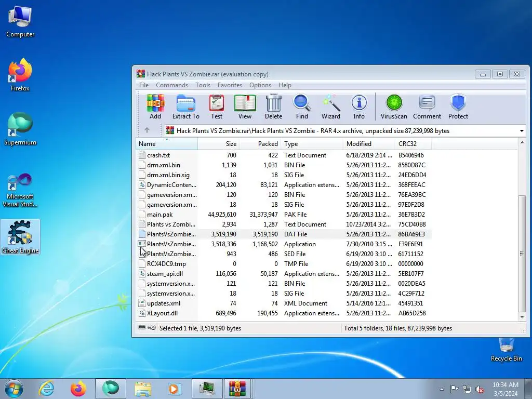Viewport: 532px width, 399px height.
Task: Click the network tray icon
Action: [x=467, y=389]
